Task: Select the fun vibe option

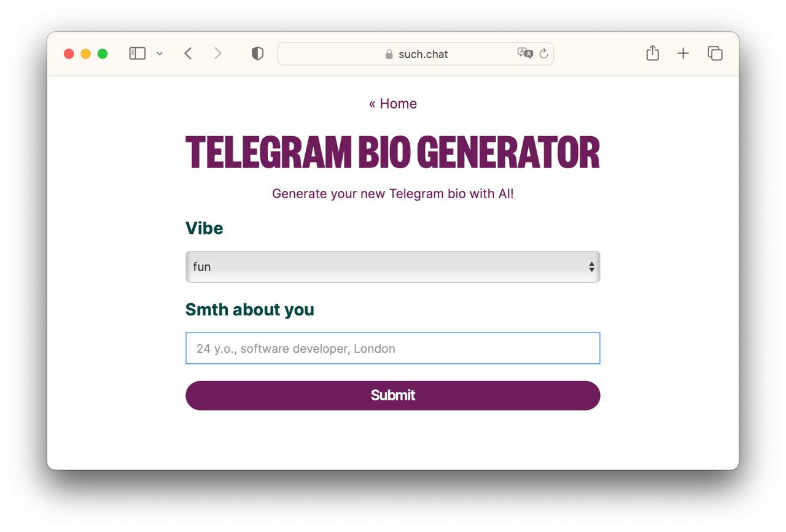Action: click(x=203, y=267)
